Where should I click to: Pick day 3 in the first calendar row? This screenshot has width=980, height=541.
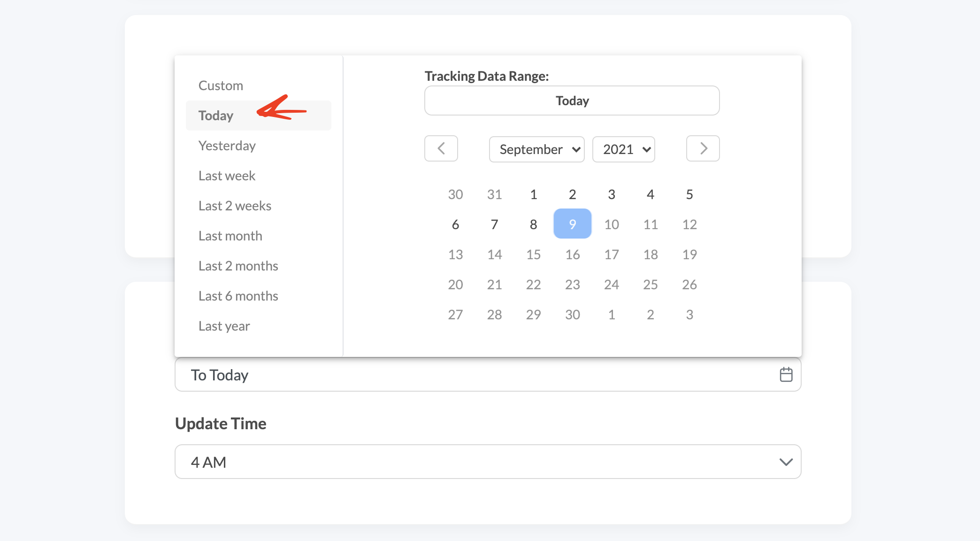point(612,194)
